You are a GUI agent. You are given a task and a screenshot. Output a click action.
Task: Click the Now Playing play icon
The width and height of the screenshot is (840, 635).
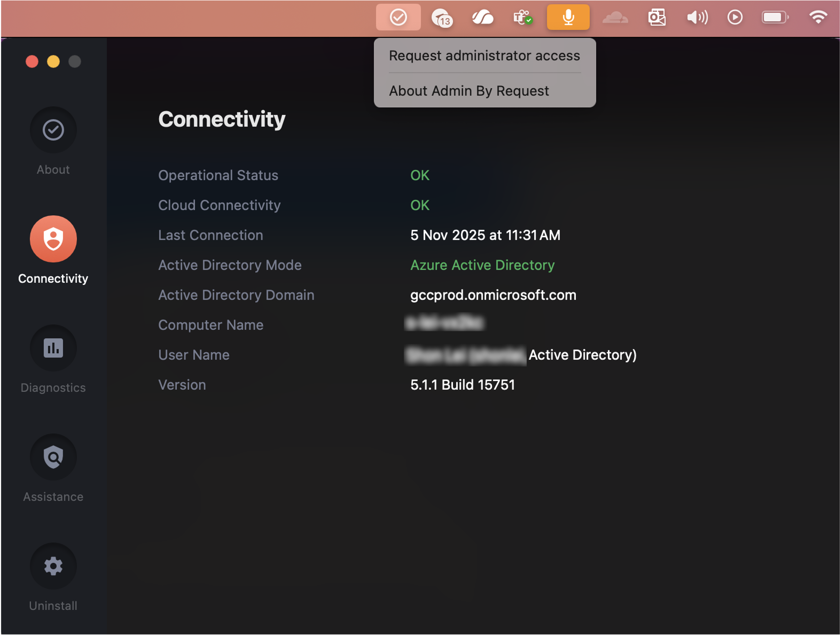coord(735,17)
